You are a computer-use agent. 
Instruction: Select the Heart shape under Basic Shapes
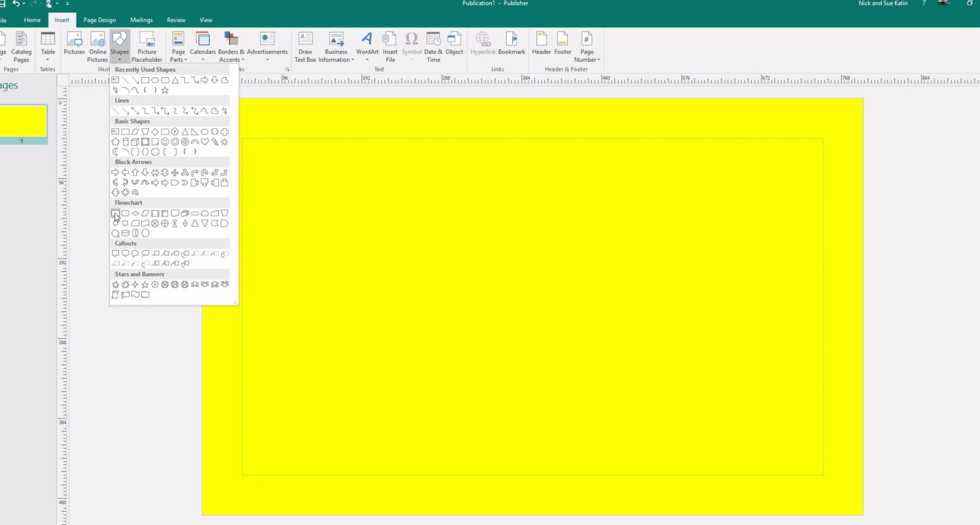click(205, 142)
